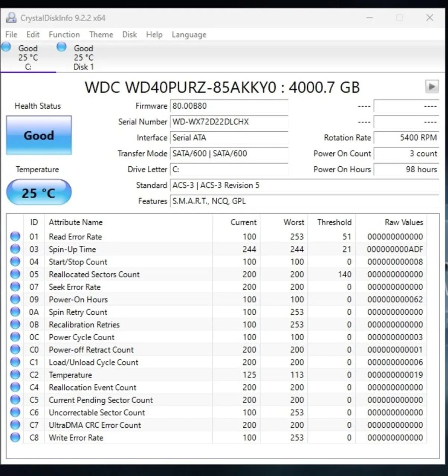Image resolution: width=448 pixels, height=476 pixels.
Task: Click status orb for Recalibration Retries
Action: coord(15,324)
